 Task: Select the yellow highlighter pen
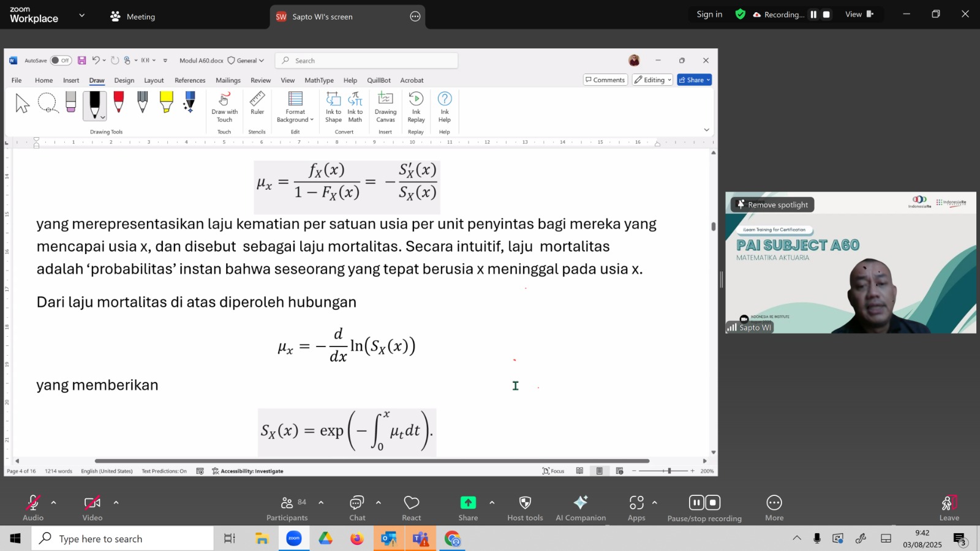tap(166, 102)
